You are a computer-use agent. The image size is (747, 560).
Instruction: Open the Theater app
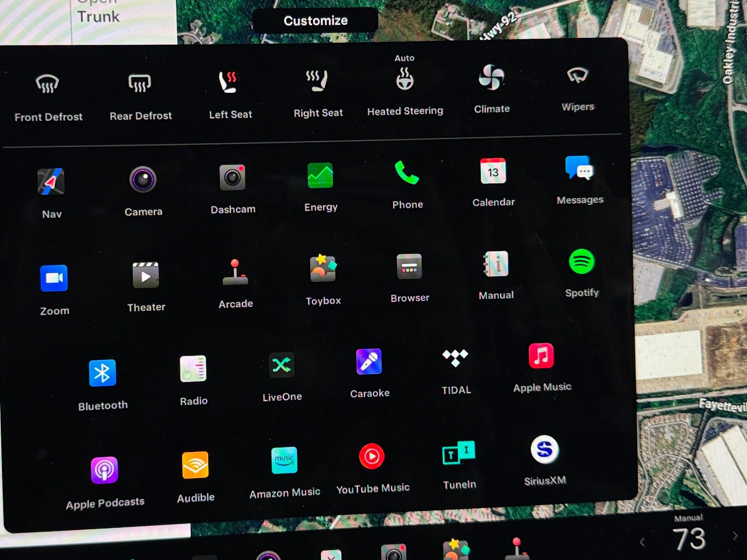click(x=146, y=275)
